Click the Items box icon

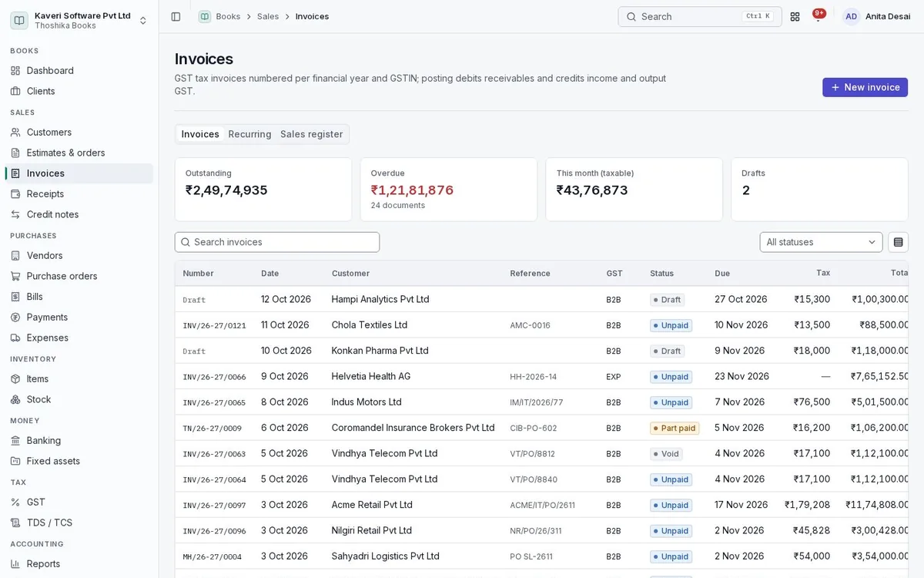click(x=15, y=379)
